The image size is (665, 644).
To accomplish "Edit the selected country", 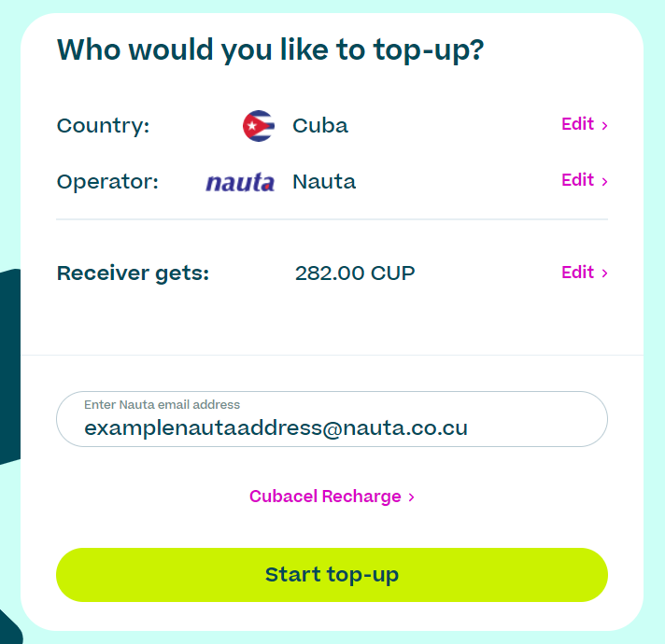I will 585,124.
